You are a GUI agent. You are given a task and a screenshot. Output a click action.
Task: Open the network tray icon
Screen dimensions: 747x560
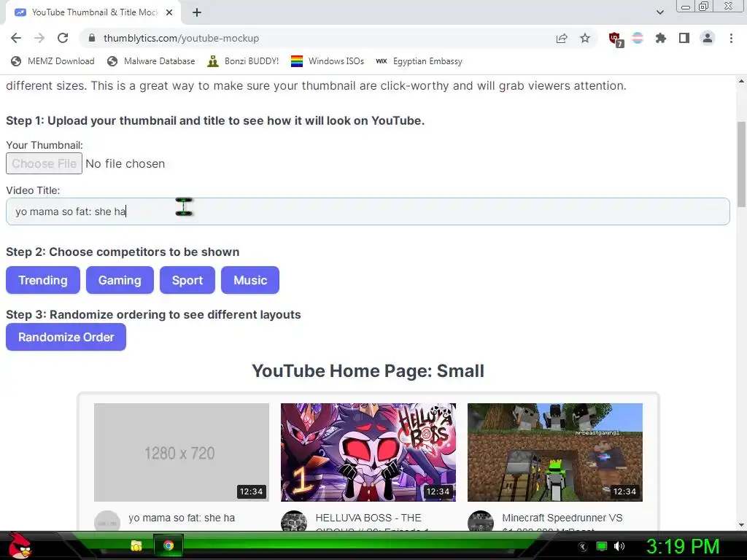(x=602, y=546)
